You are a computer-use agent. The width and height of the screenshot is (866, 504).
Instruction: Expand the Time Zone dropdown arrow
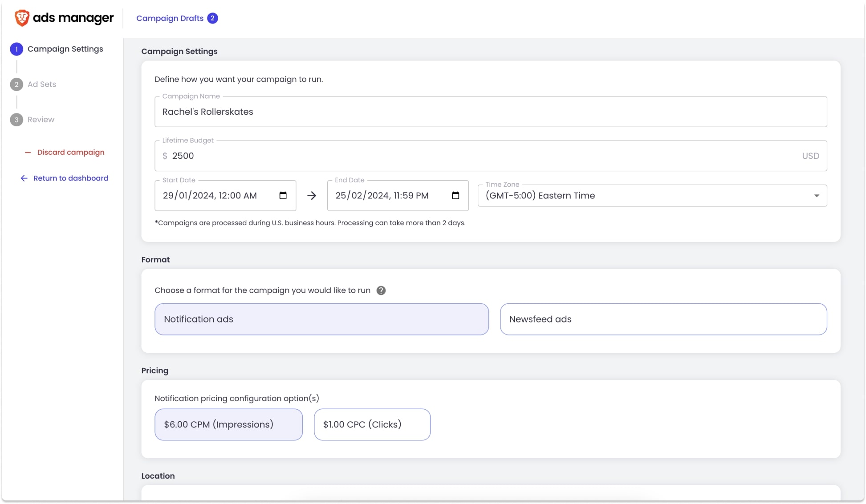coord(817,196)
